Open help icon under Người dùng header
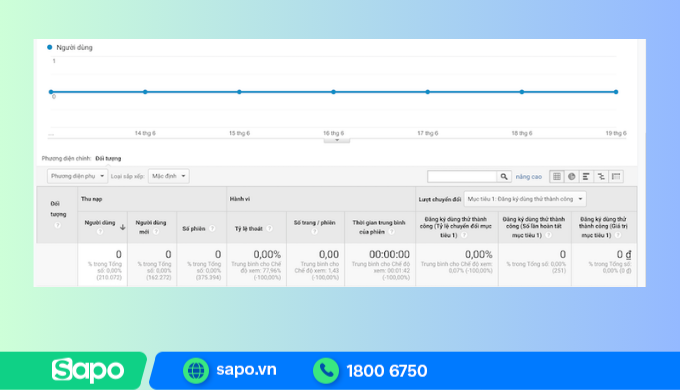 click(x=100, y=232)
